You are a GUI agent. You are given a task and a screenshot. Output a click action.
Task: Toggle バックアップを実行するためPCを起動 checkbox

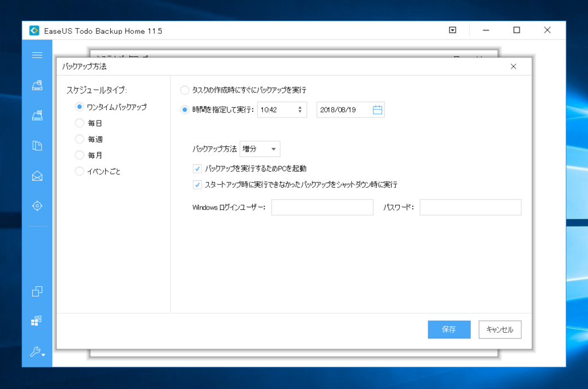pos(198,169)
